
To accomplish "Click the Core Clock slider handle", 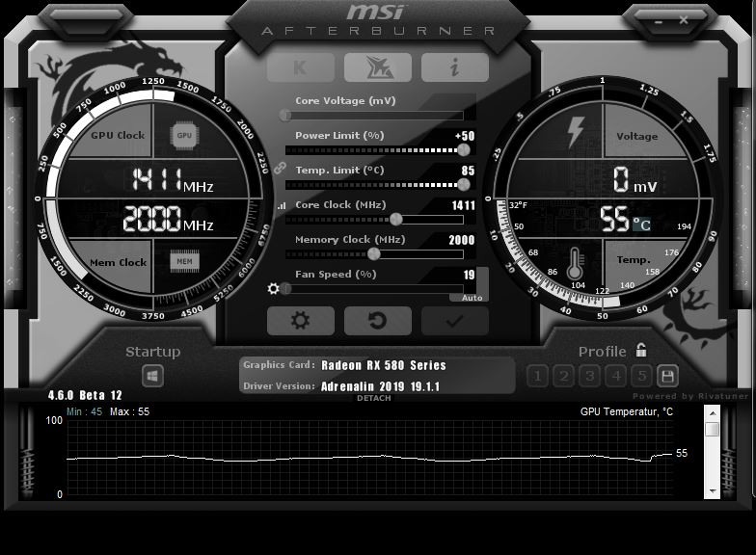I will (x=395, y=220).
